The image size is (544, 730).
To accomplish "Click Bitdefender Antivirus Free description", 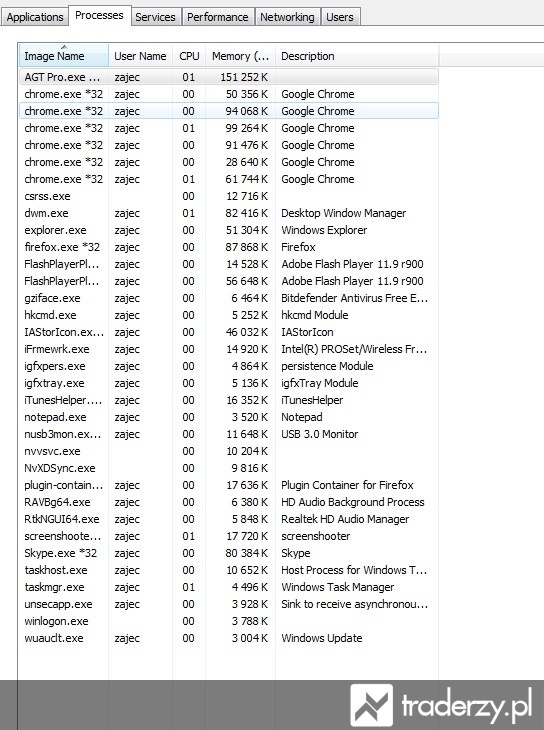I will point(354,298).
